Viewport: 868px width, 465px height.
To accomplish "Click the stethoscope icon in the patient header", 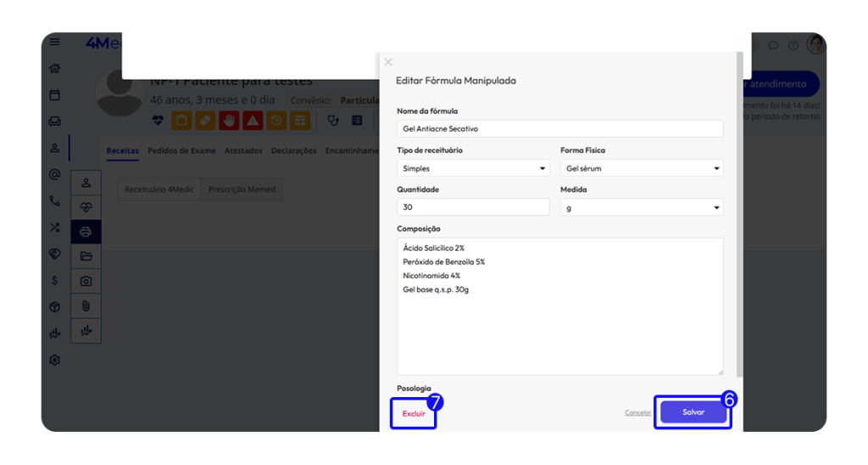I will (333, 120).
